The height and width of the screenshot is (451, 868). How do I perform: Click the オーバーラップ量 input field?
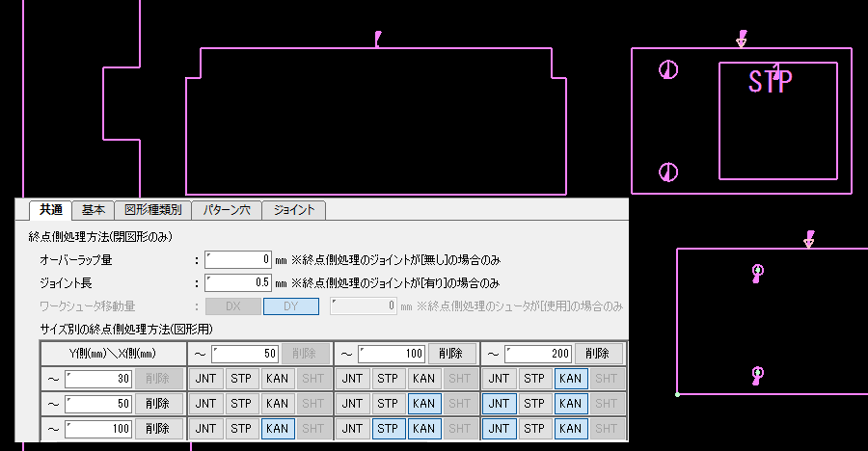click(238, 259)
